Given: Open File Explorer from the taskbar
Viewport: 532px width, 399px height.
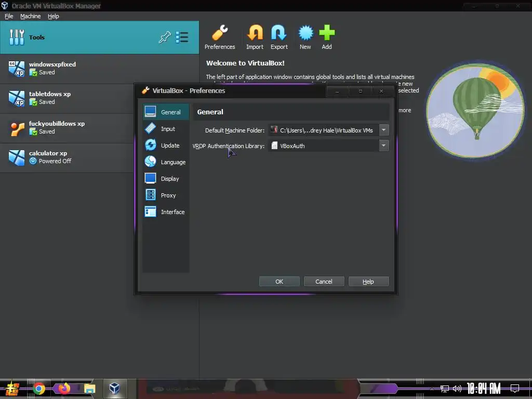Looking at the screenshot, I should 89,389.
